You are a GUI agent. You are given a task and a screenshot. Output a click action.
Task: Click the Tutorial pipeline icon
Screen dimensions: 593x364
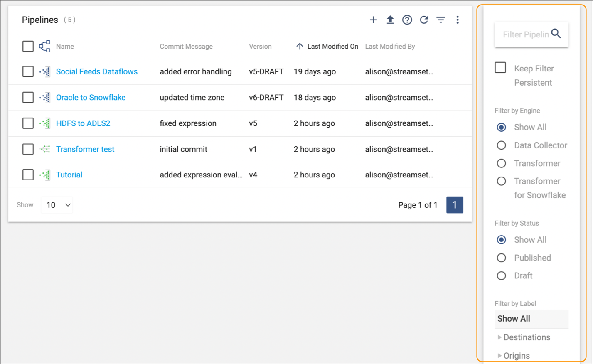pyautogui.click(x=45, y=175)
